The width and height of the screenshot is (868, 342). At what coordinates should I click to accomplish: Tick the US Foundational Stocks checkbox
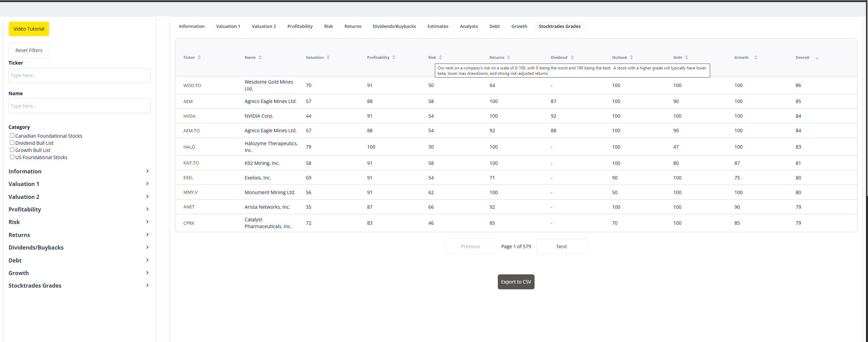click(12, 157)
